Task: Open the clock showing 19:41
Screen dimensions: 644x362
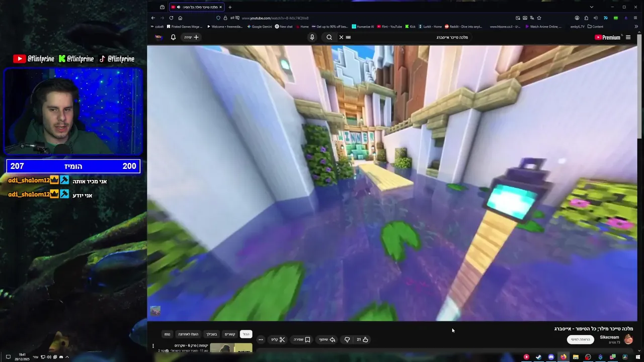Action: pyautogui.click(x=23, y=357)
